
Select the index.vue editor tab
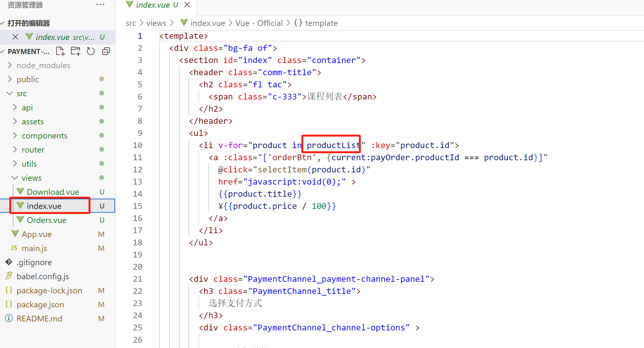point(153,5)
